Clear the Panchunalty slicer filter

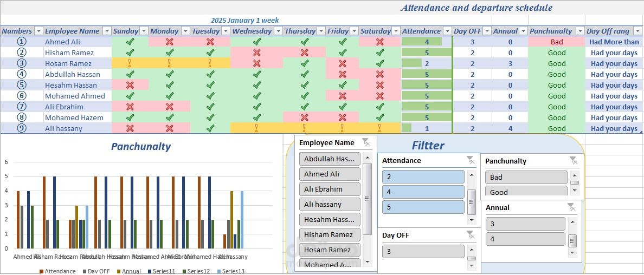[x=574, y=160]
